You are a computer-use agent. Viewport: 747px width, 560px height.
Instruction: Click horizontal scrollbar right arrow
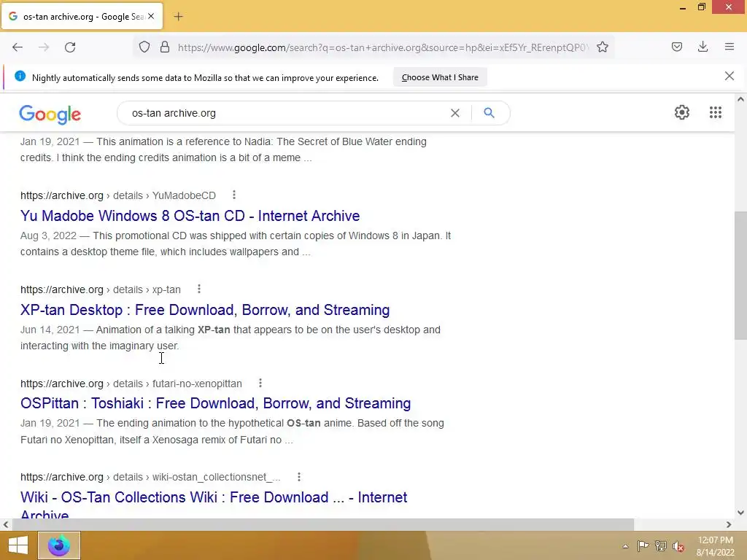(x=729, y=524)
